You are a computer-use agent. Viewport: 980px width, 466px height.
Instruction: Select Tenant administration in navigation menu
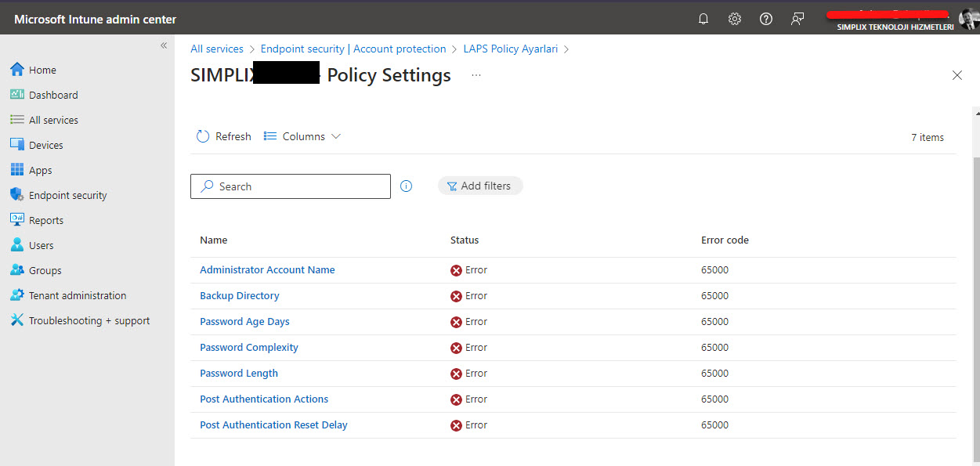pos(77,295)
